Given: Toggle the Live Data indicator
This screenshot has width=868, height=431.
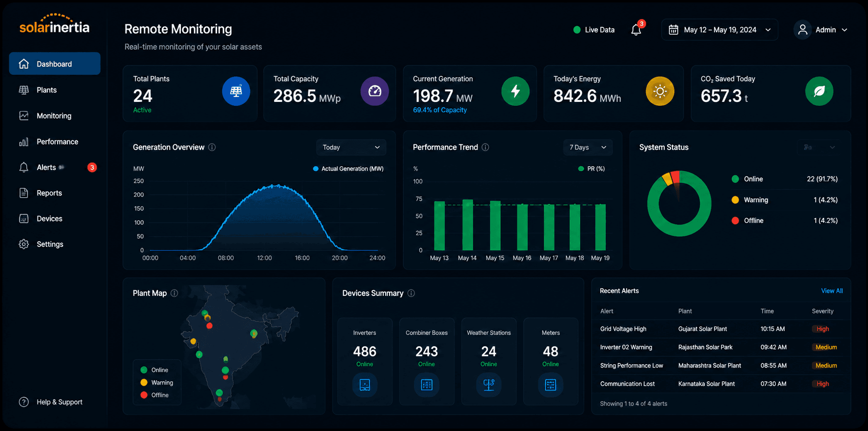Looking at the screenshot, I should click(x=593, y=30).
